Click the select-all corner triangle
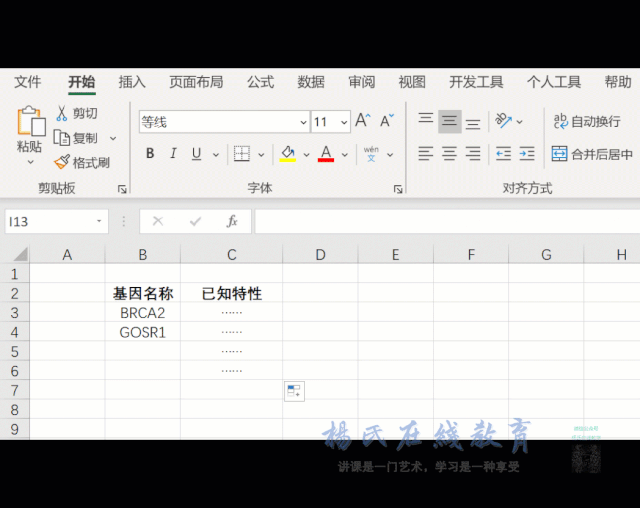This screenshot has height=508, width=640. click(20, 254)
